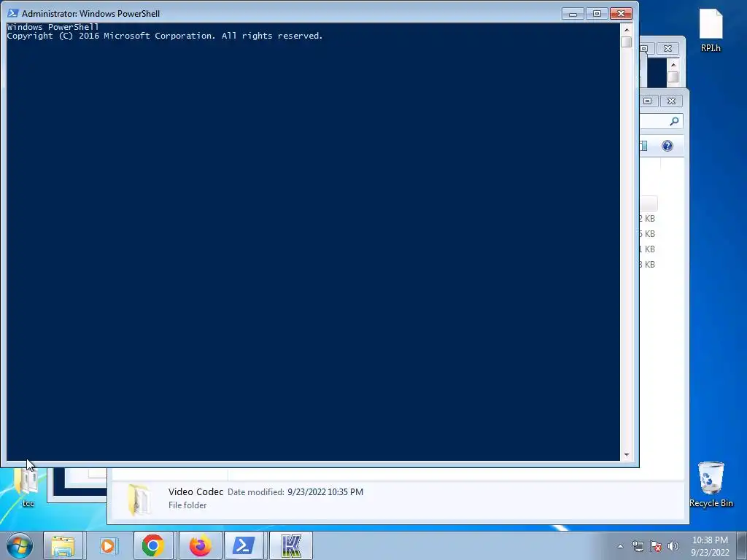Open the Windows Start menu

click(20, 545)
